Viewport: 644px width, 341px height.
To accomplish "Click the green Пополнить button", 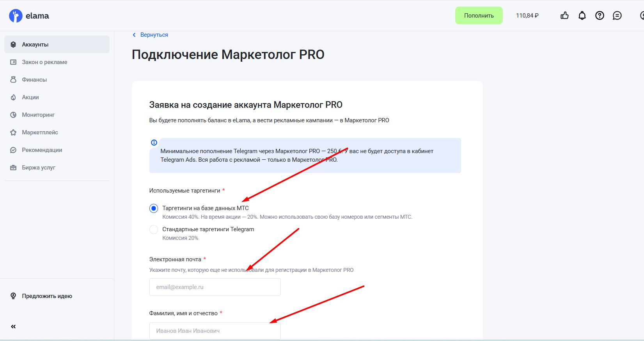I will 479,16.
